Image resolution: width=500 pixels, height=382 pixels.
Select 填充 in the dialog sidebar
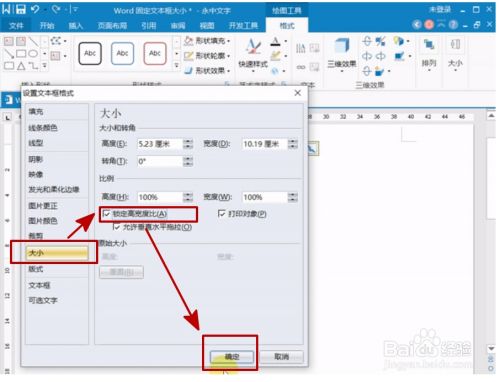point(57,112)
